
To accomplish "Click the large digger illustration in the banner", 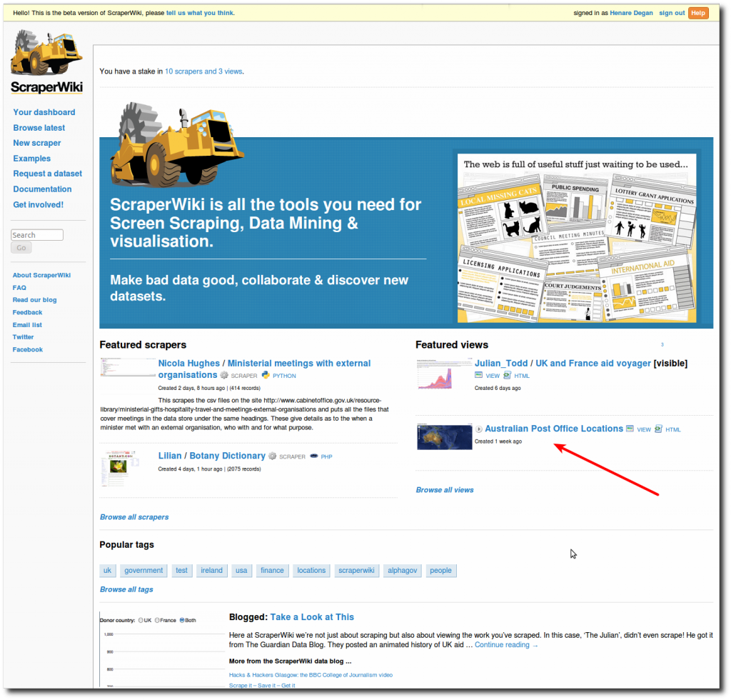I will click(x=176, y=144).
